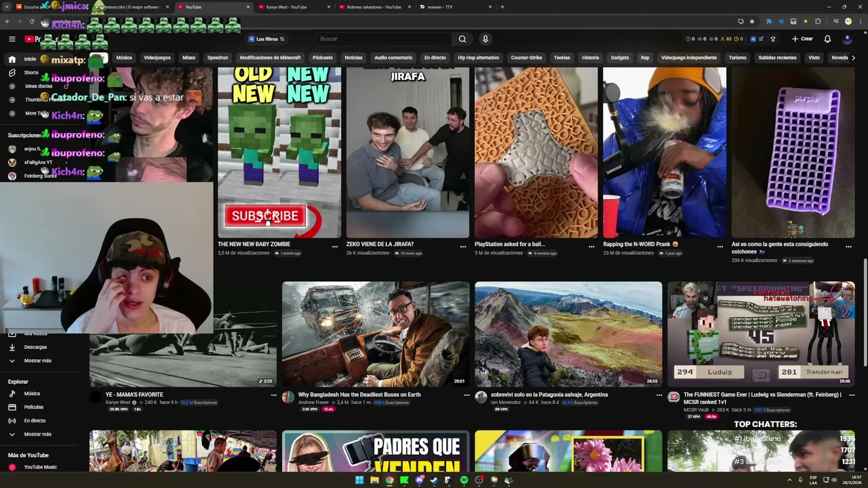Open Spotify from the taskbar

click(x=464, y=481)
